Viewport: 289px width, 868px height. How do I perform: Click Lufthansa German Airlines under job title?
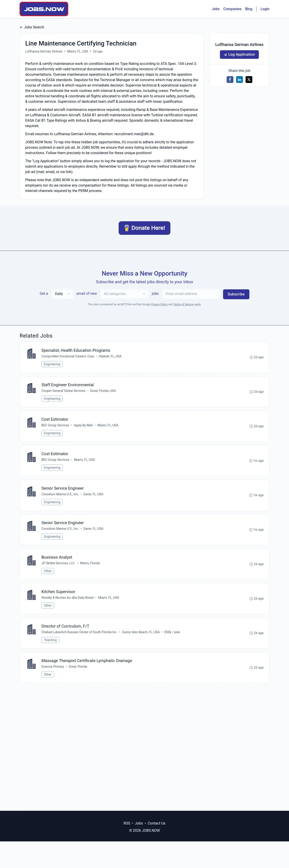[44, 52]
